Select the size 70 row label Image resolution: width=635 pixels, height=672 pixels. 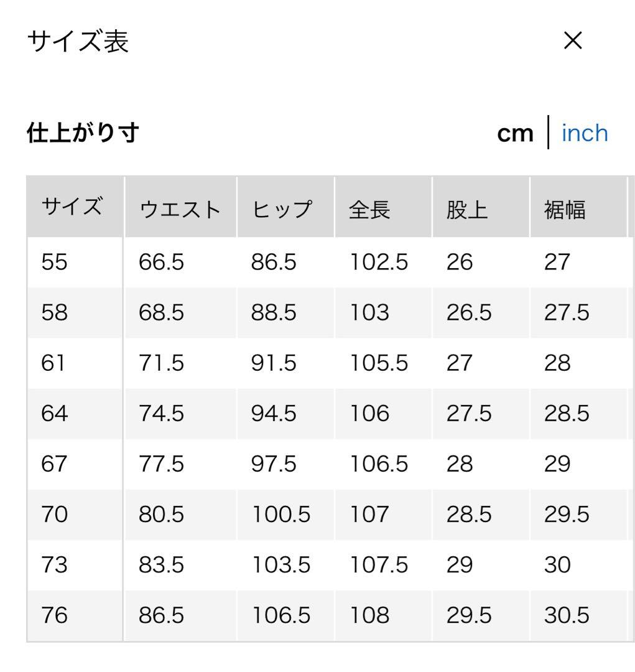click(54, 515)
